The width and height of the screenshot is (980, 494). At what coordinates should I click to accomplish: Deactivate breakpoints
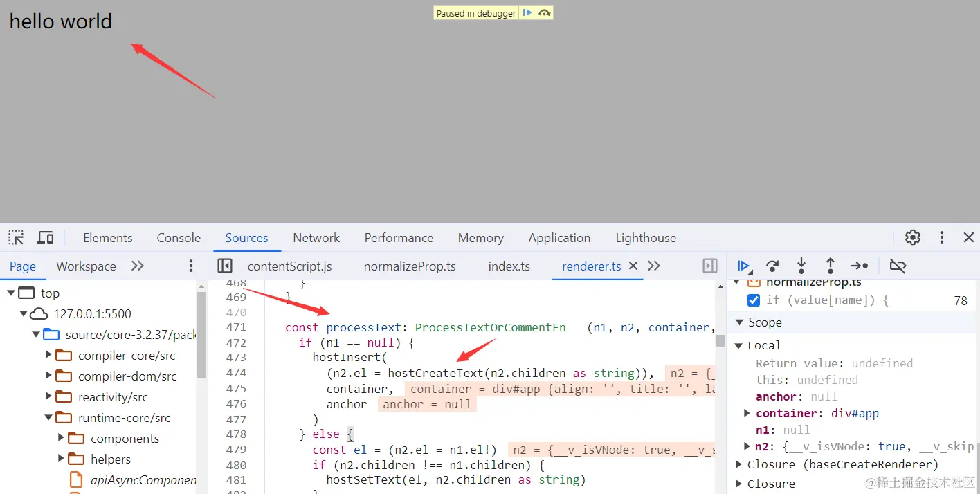[x=898, y=266]
